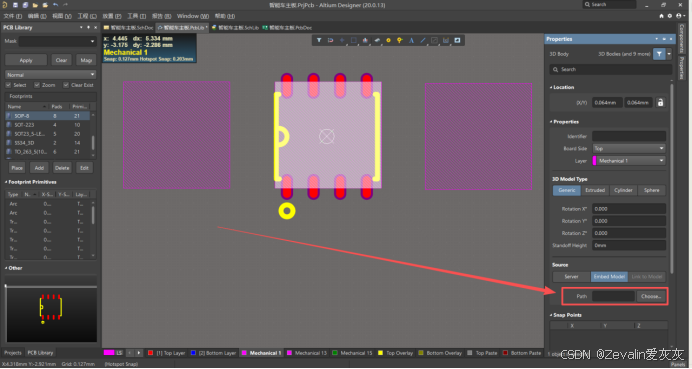Click the Add footprint button
692x369 pixels.
(x=39, y=168)
